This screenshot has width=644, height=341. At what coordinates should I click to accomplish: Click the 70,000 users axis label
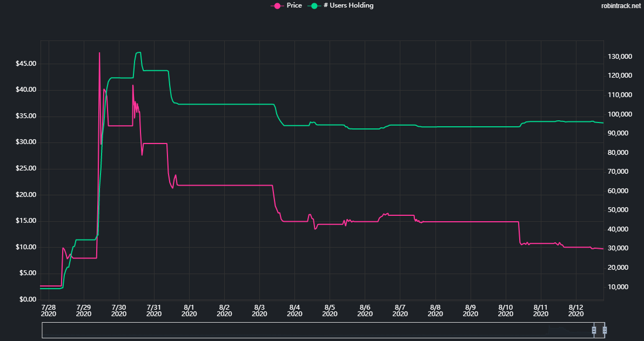point(619,172)
